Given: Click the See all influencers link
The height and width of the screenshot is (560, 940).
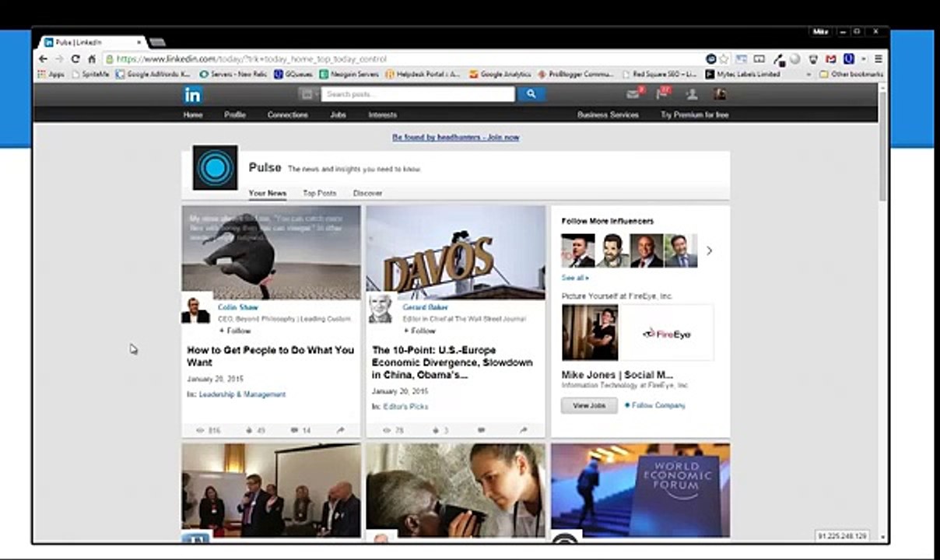Looking at the screenshot, I should click(x=575, y=278).
